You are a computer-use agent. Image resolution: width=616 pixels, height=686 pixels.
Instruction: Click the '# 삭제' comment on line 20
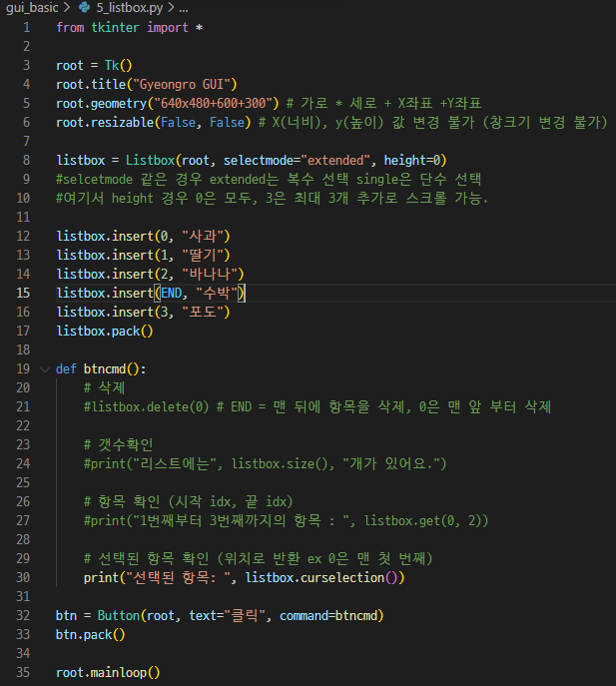[x=105, y=388]
